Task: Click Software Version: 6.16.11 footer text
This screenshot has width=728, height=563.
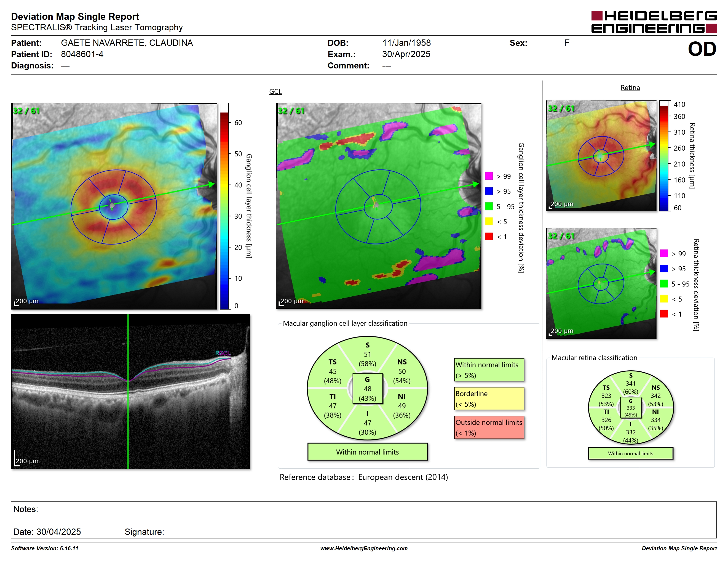Action: click(x=45, y=548)
